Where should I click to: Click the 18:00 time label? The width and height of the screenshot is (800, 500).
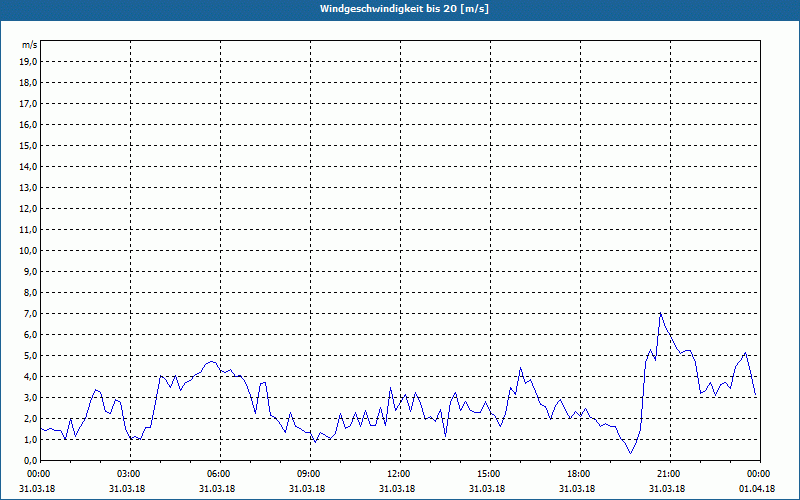[x=580, y=474]
